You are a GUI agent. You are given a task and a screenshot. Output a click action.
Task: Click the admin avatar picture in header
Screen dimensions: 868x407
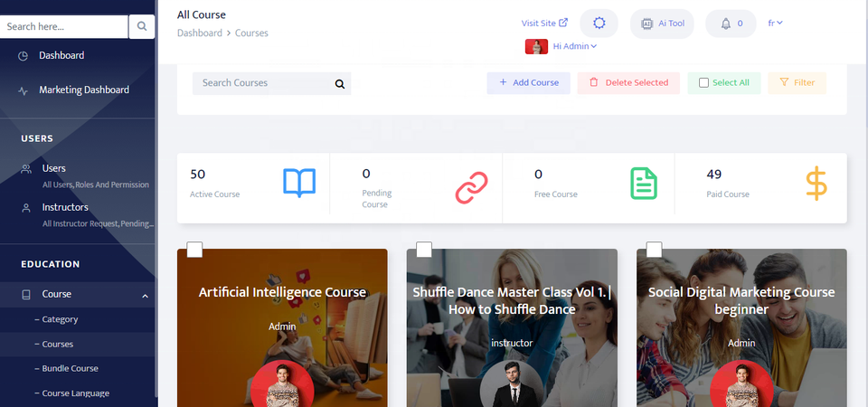click(536, 46)
